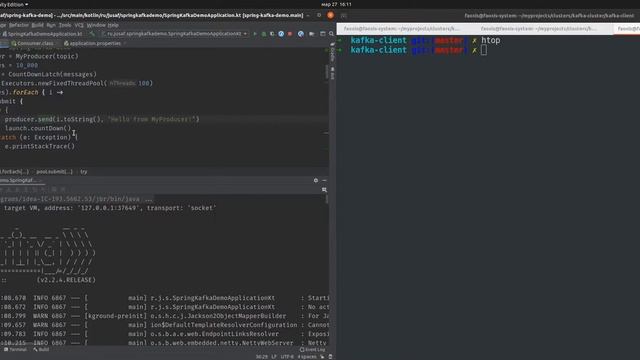
Task: Click the pool.submit breadcrumb
Action: (x=54, y=172)
